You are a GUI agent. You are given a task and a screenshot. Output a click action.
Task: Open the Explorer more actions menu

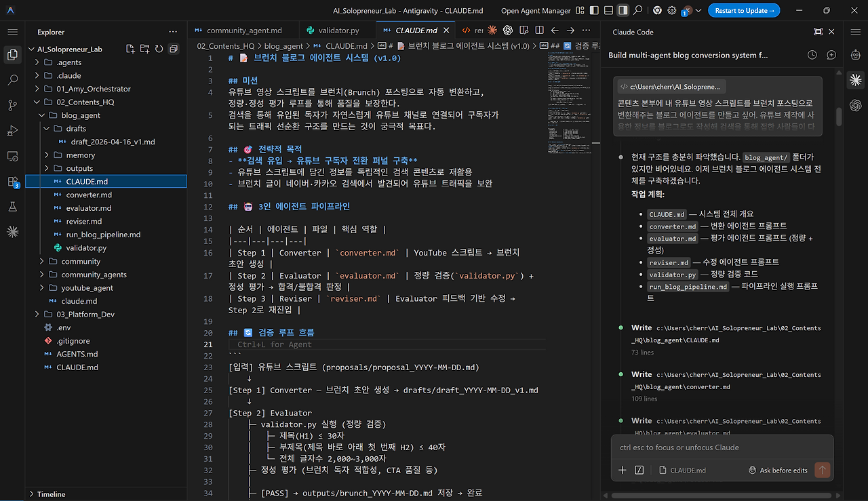pyautogui.click(x=174, y=32)
